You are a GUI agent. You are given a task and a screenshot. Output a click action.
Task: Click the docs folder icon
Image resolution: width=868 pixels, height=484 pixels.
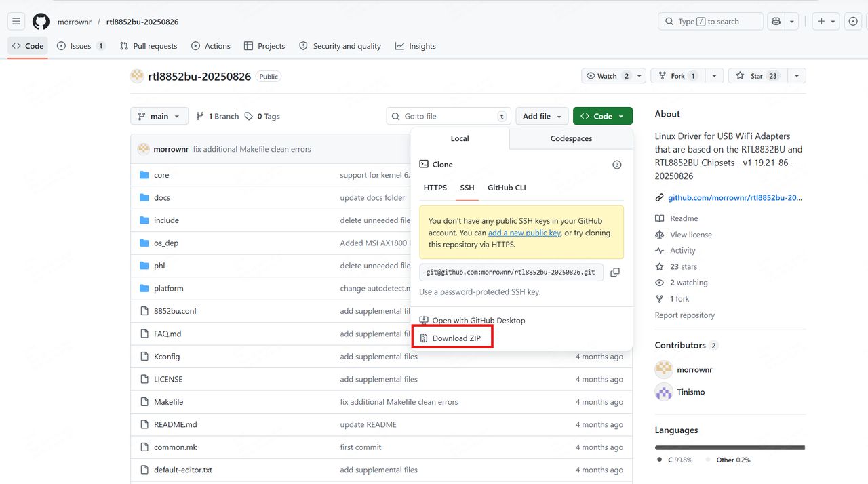(x=144, y=198)
